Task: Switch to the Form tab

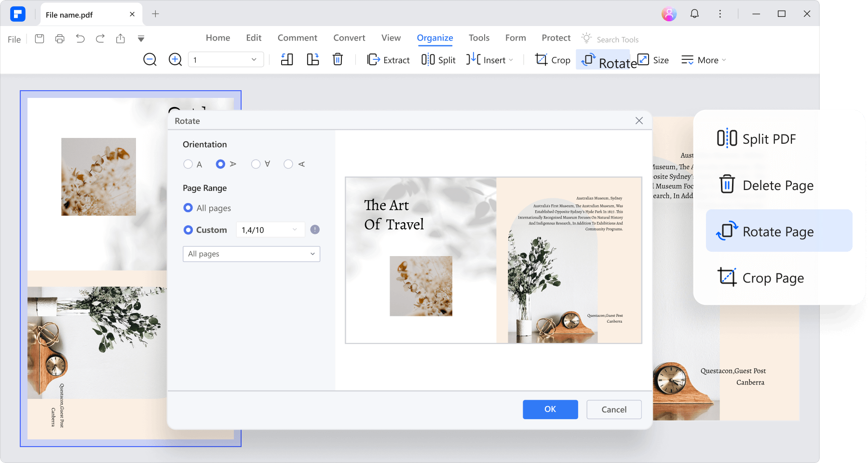Action: [x=515, y=38]
